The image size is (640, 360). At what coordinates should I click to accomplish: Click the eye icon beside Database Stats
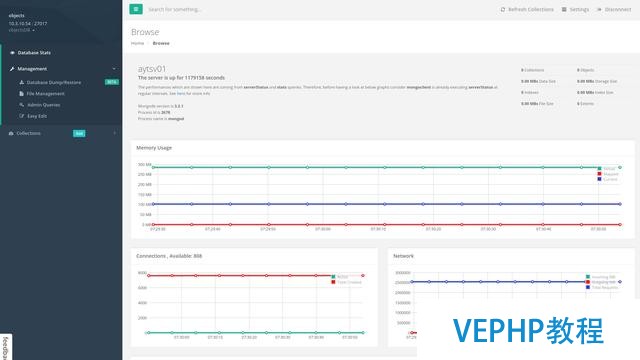(12, 53)
